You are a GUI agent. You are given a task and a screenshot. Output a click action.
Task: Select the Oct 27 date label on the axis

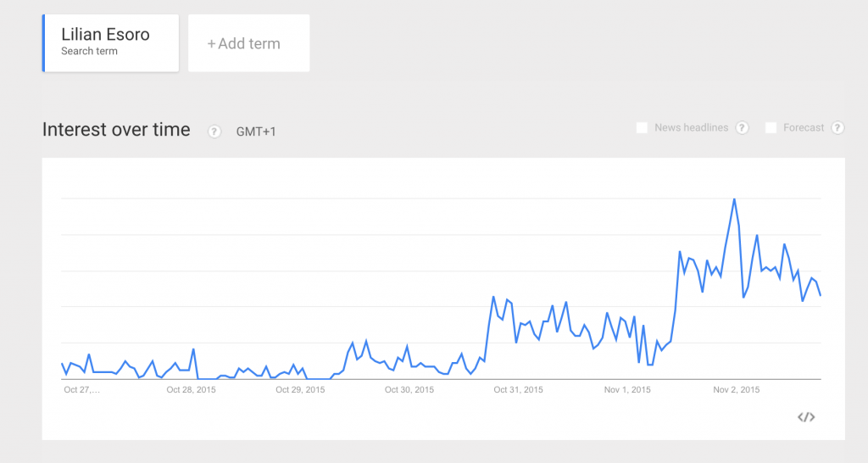click(x=82, y=390)
